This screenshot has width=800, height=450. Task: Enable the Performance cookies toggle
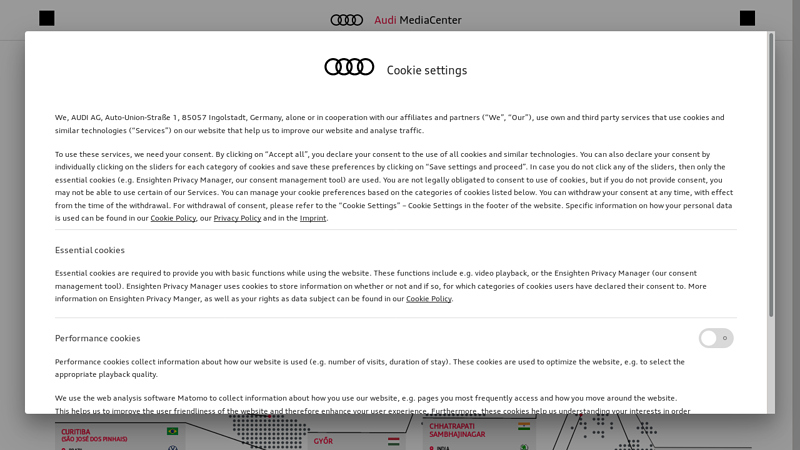[x=716, y=338]
